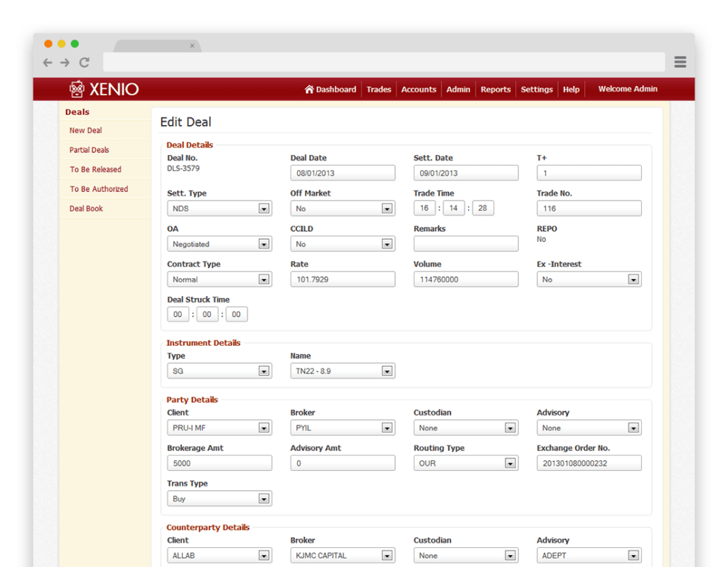Open the browser hamburger menu

(680, 63)
